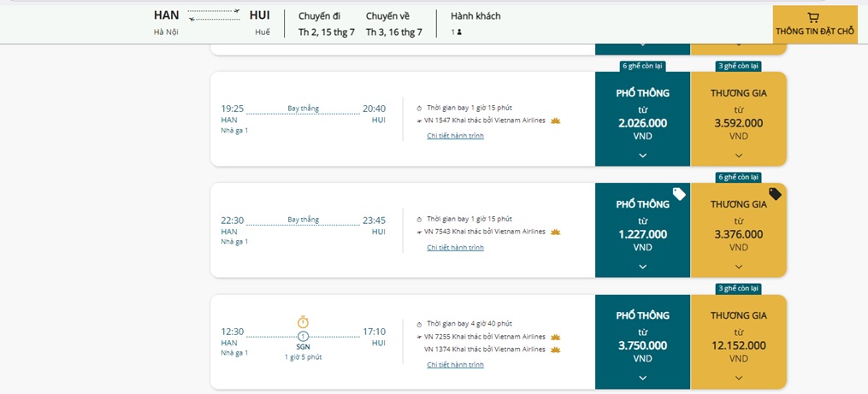The height and width of the screenshot is (394, 868).
Task: Select the Chuyến về Th 3, 16 thg 7 section
Action: click(x=393, y=24)
